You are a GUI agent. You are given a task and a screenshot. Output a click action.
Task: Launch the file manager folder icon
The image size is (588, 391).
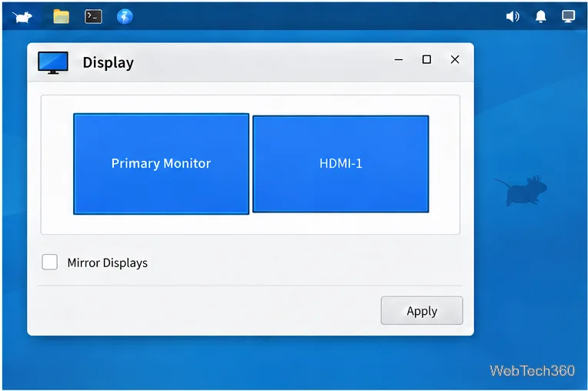point(61,16)
